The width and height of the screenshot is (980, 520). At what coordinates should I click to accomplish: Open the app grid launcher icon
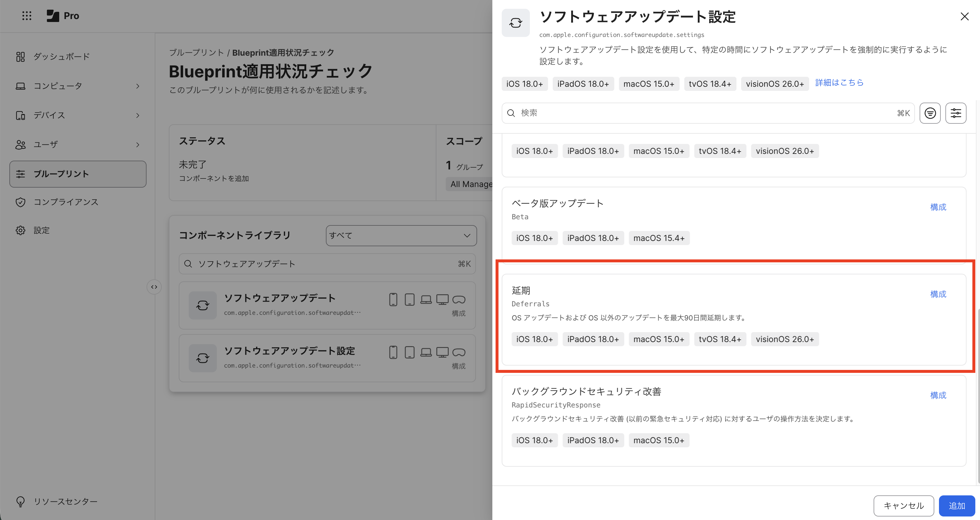27,16
